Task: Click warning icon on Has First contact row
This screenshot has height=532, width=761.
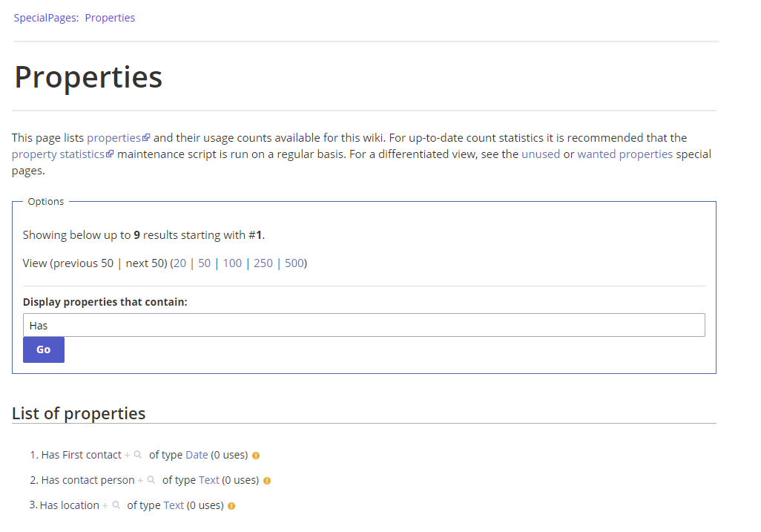Action: click(x=256, y=456)
